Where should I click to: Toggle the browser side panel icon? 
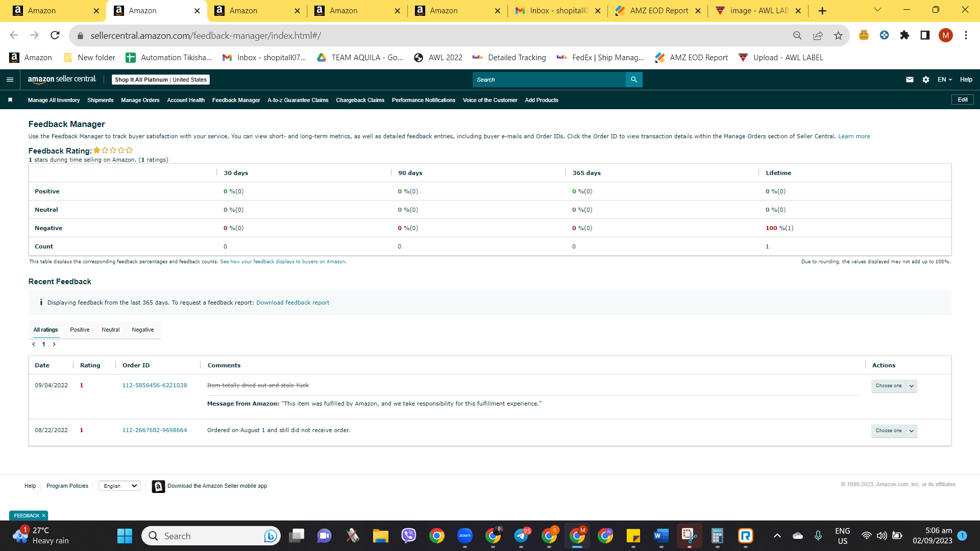pos(925,35)
